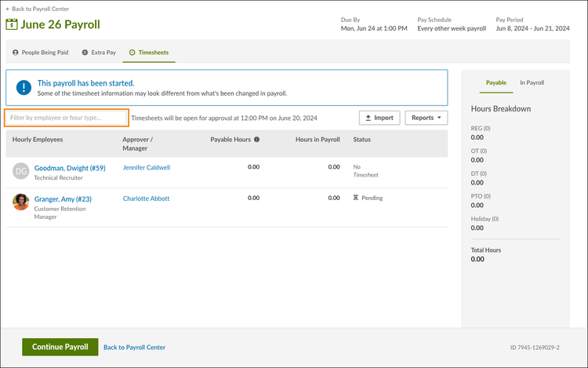Click the Total Hours label
The height and width of the screenshot is (368, 588).
click(x=486, y=250)
